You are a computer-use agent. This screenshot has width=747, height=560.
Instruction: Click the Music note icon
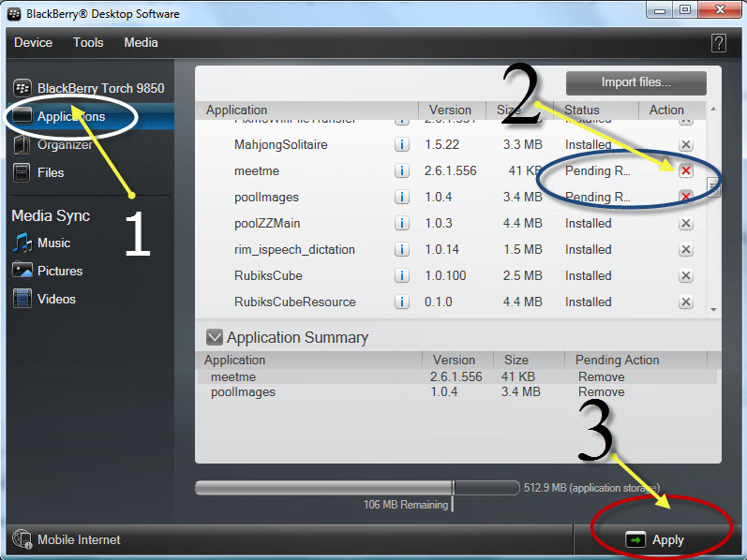[x=22, y=243]
